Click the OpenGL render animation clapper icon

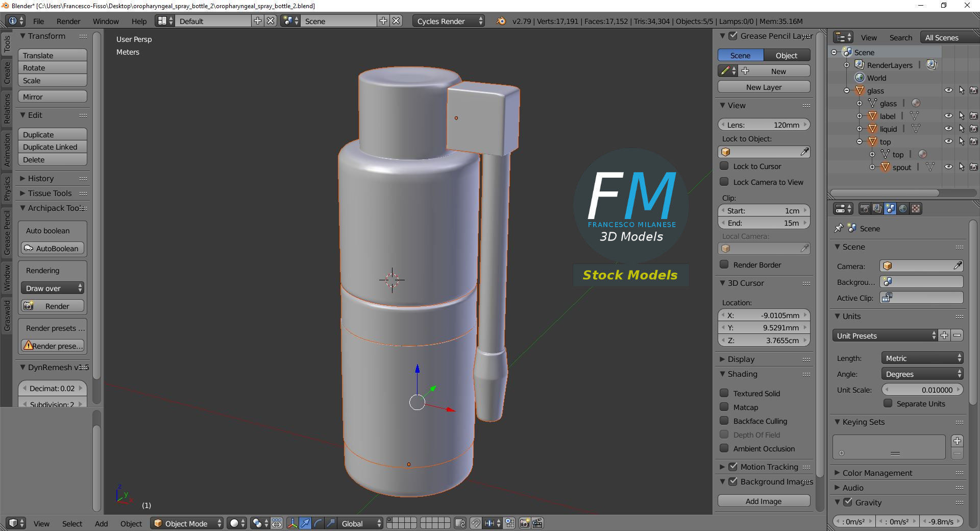coord(537,523)
